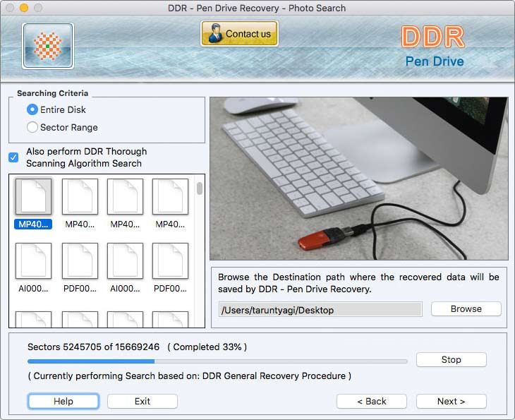Click the destination path field /Users/taruntyagi/Desktop
Viewport: 515px width, 420px height.
coord(320,310)
